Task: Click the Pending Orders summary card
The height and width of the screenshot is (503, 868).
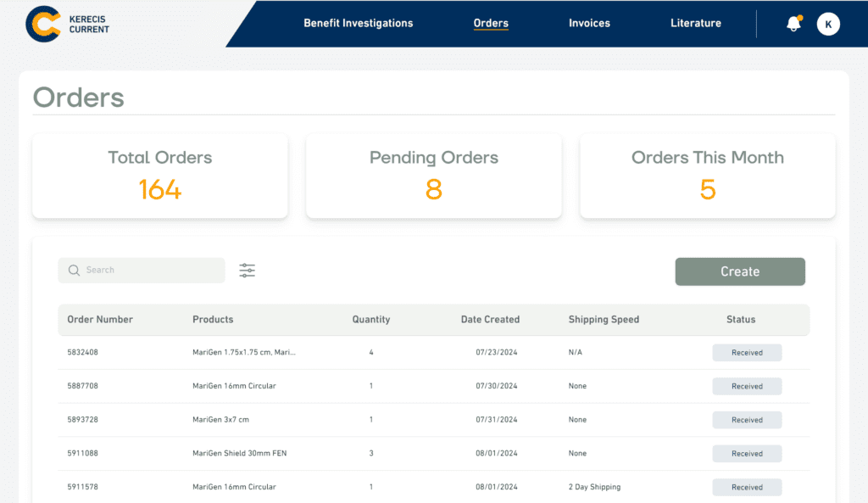Action: [x=434, y=176]
